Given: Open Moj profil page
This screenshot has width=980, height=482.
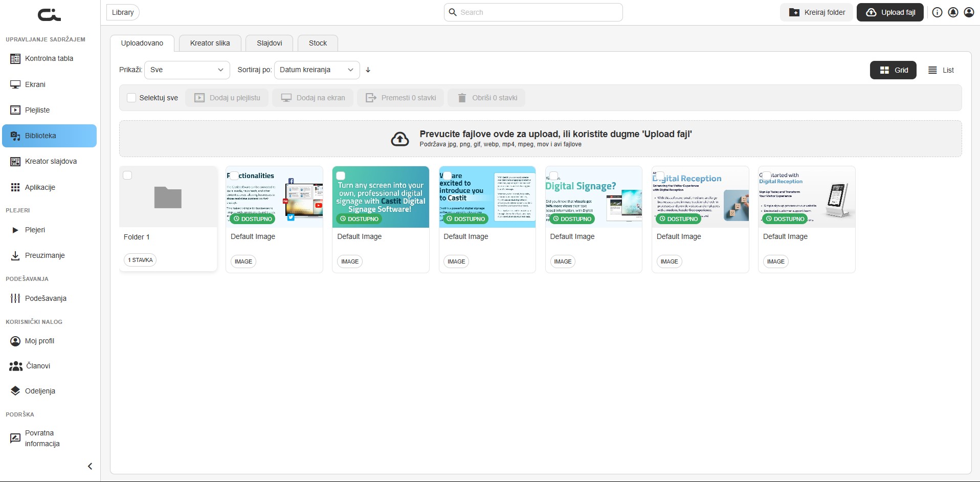Looking at the screenshot, I should tap(49, 341).
